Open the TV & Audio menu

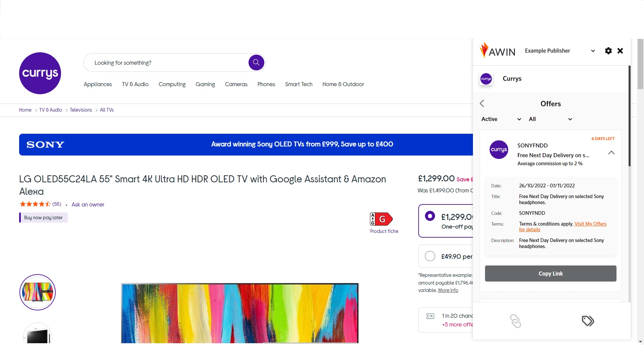click(x=135, y=84)
